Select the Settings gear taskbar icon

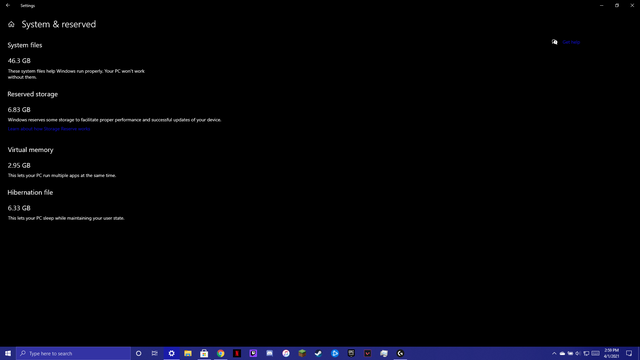click(x=171, y=353)
